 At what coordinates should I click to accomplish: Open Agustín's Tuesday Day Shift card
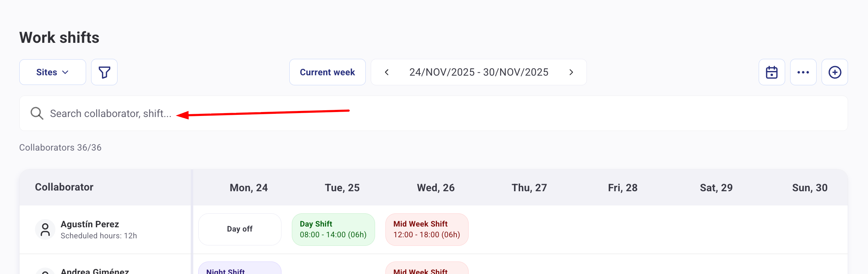[333, 229]
